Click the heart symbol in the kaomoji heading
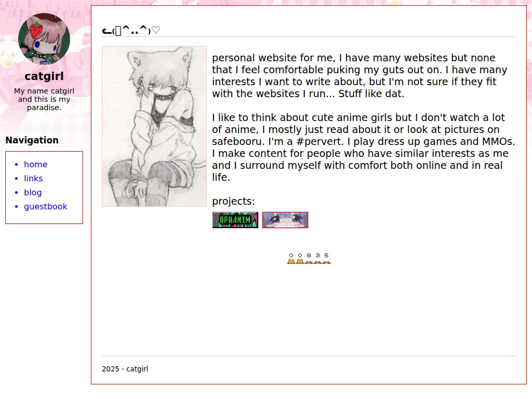The width and height of the screenshot is (532, 399). (x=156, y=30)
